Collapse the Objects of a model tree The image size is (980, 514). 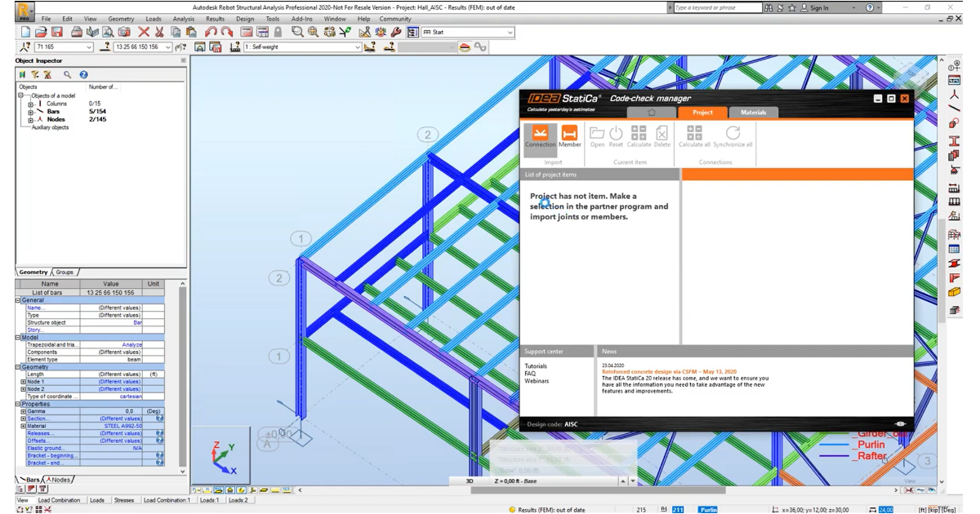click(21, 95)
